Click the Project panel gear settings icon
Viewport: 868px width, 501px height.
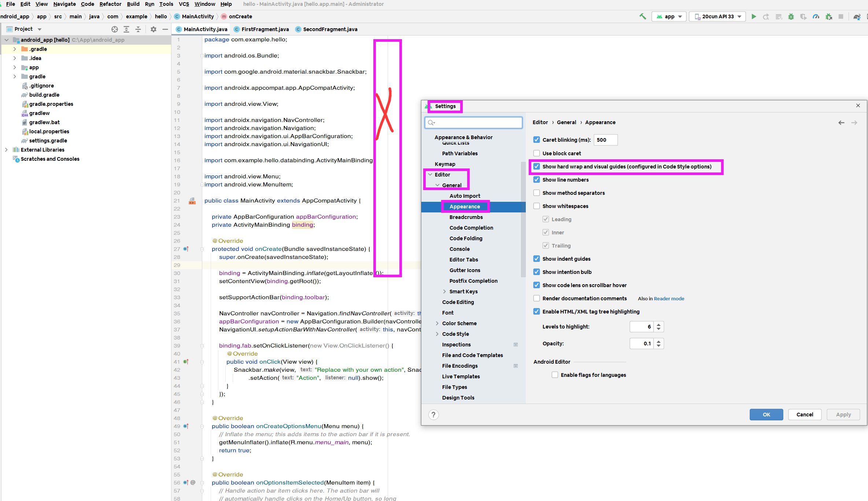tap(154, 29)
